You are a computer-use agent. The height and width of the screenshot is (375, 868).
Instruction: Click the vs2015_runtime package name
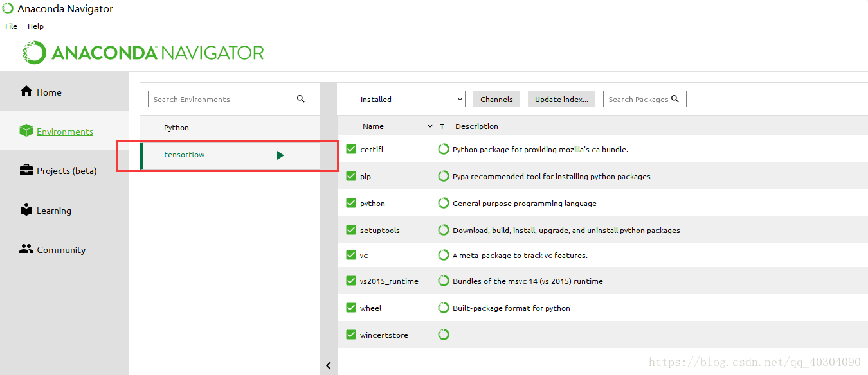[x=389, y=281]
